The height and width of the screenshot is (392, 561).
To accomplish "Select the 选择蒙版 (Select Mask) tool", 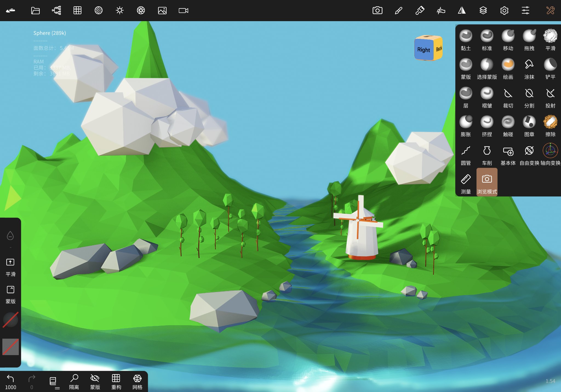I will coord(487,69).
